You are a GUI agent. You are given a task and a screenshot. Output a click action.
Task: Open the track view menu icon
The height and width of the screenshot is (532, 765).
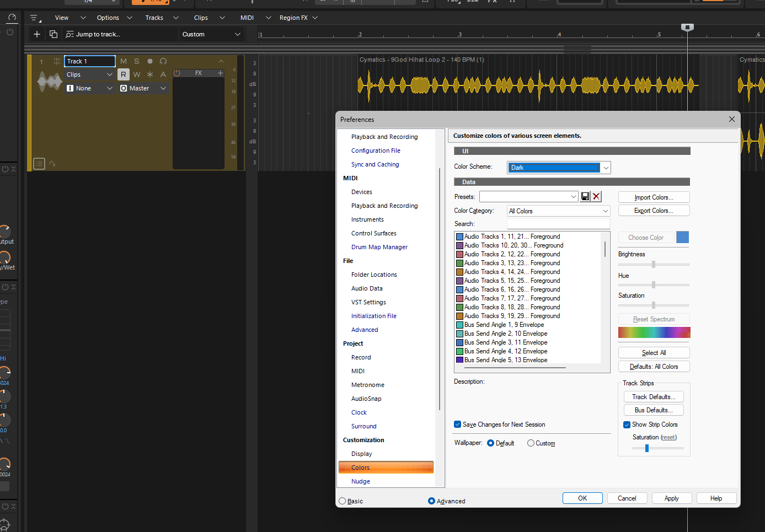35,18
